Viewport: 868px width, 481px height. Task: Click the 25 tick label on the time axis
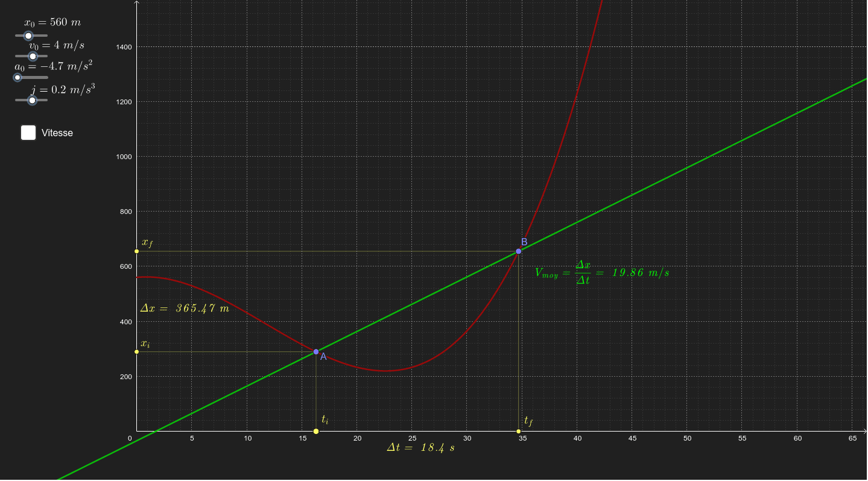(x=412, y=438)
